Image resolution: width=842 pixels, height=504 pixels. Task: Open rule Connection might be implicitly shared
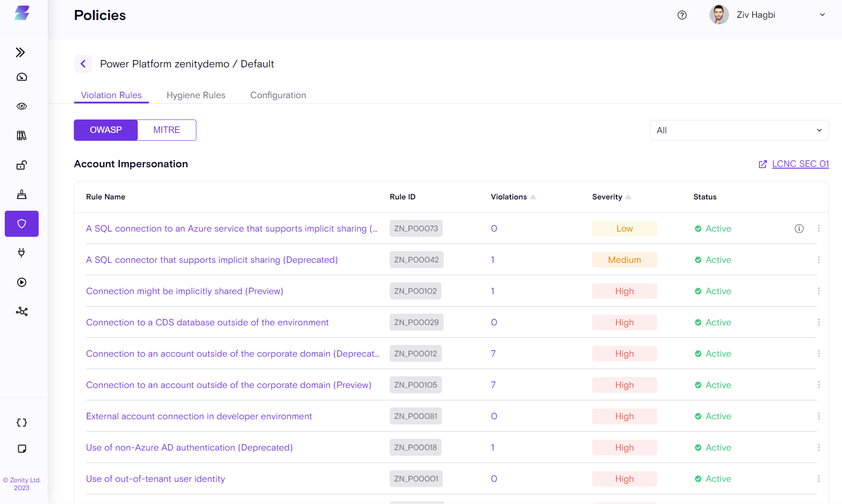pos(185,291)
